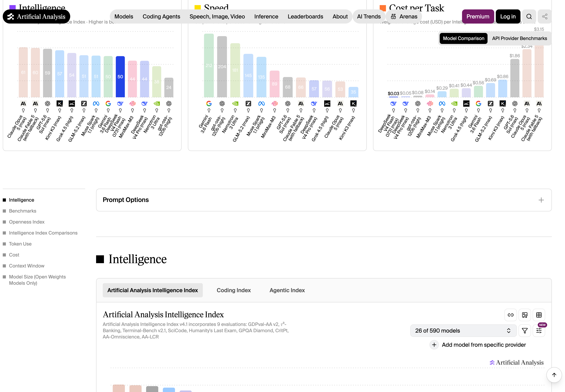
Task: Click the scroll-to-top arrow button
Action: 554,375
